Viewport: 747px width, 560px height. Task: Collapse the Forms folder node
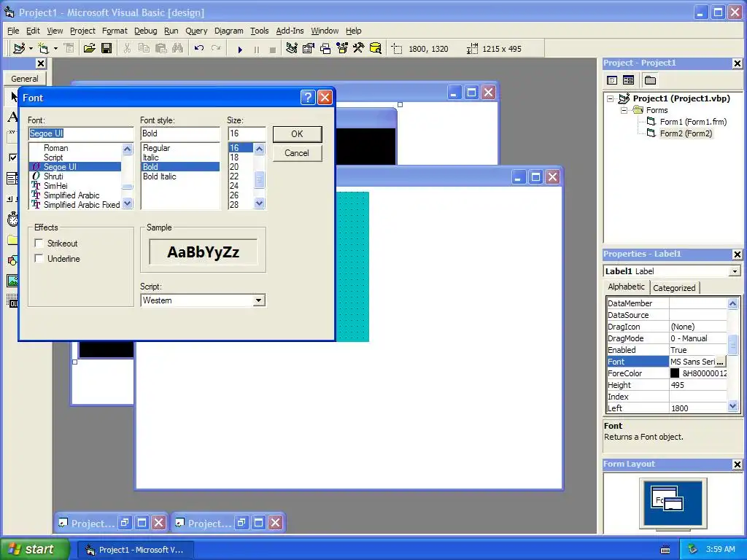coord(624,110)
